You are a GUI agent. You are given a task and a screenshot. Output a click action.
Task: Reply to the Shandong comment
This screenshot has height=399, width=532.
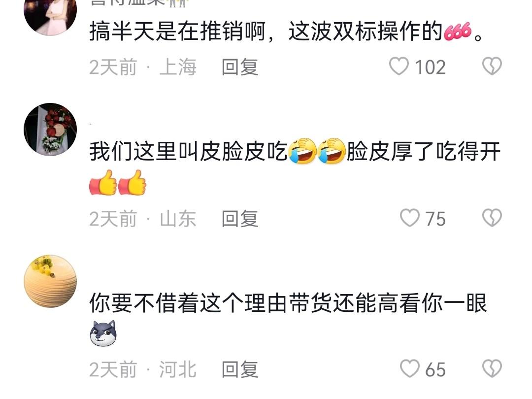coord(240,219)
